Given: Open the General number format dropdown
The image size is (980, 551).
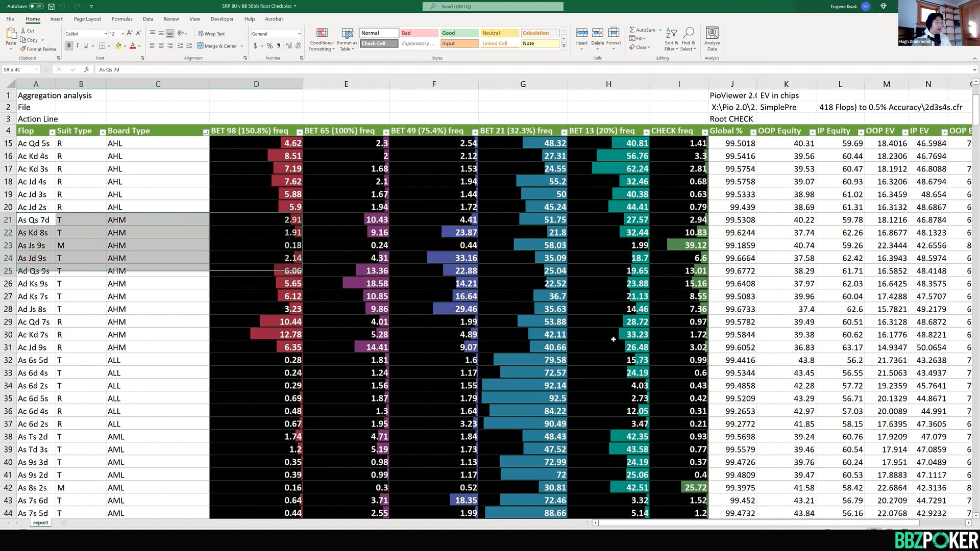Looking at the screenshot, I should click(x=299, y=34).
